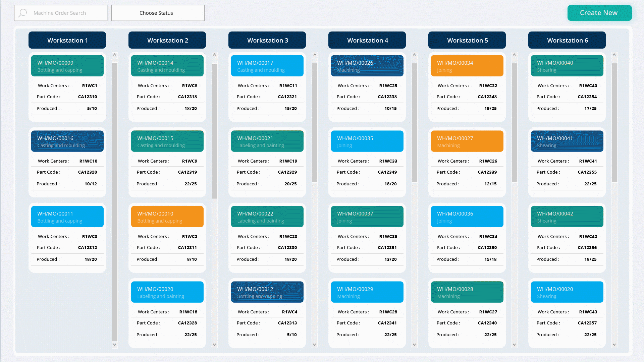This screenshot has width=644, height=362.
Task: Click Workstation 1 scrollbar thumb
Action: [x=115, y=202]
